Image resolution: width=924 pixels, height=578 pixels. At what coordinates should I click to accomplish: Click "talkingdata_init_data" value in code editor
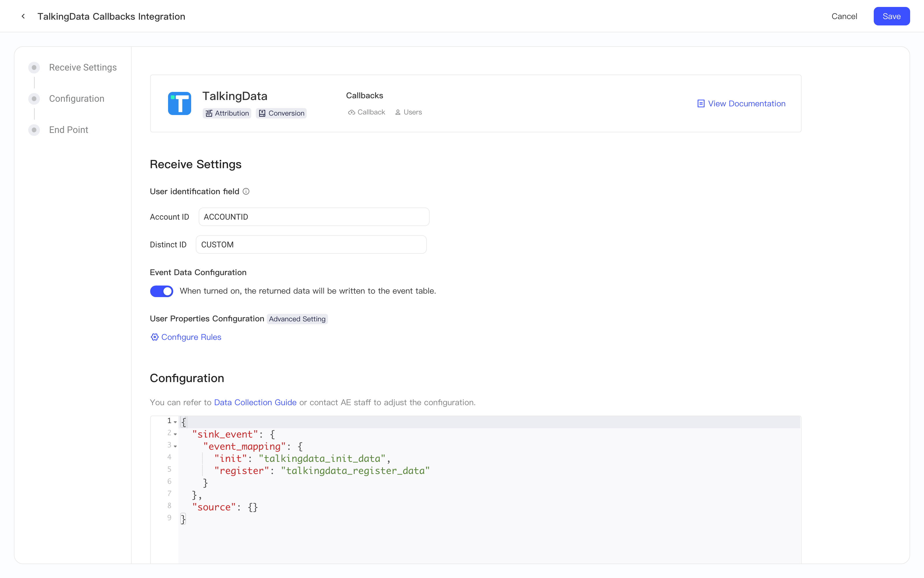point(322,458)
